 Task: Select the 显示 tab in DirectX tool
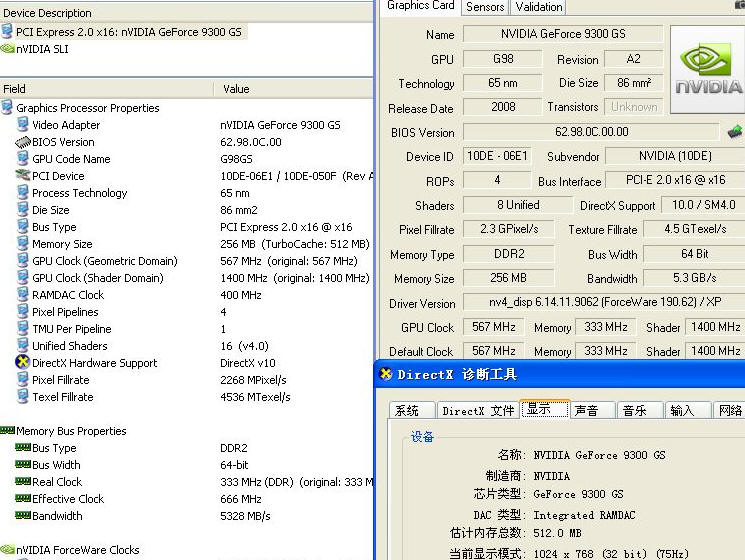544,408
